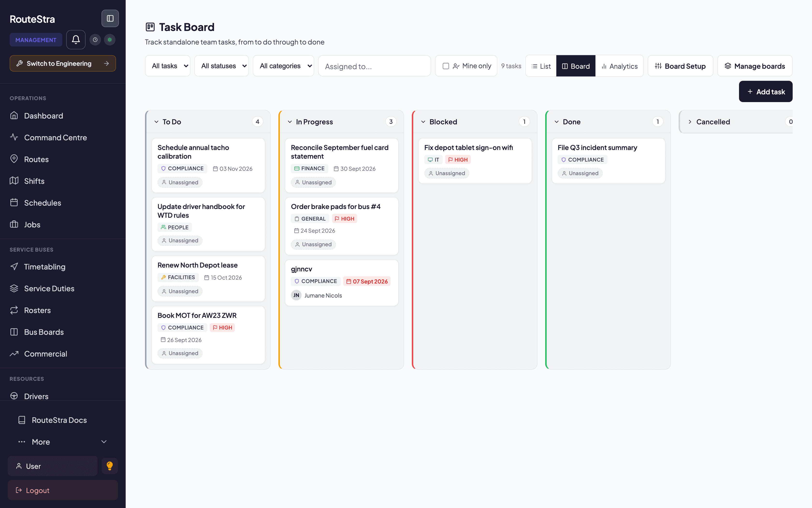Screen dimensions: 812x508
Task: Click the MANAGEMENT role badge
Action: 36,40
